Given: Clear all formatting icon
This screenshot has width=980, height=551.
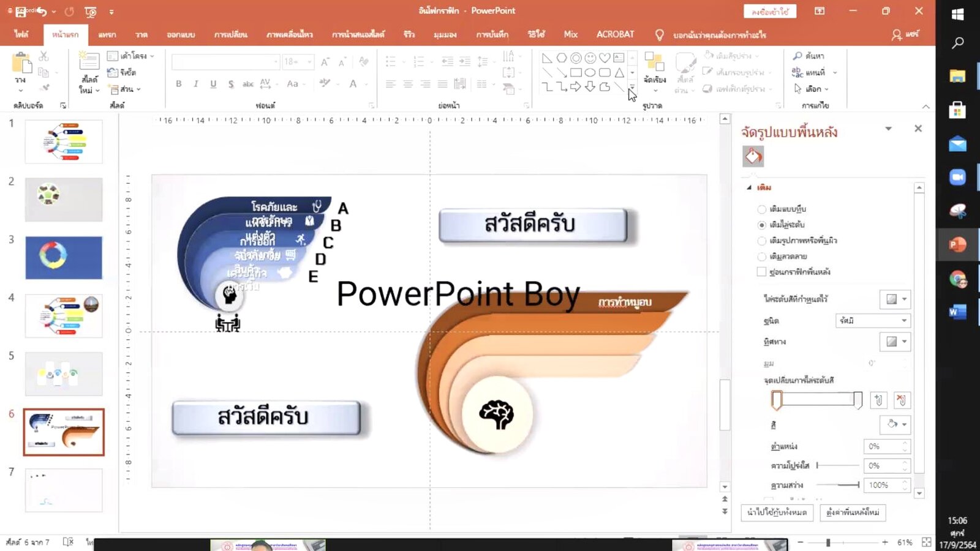Looking at the screenshot, I should tap(364, 62).
